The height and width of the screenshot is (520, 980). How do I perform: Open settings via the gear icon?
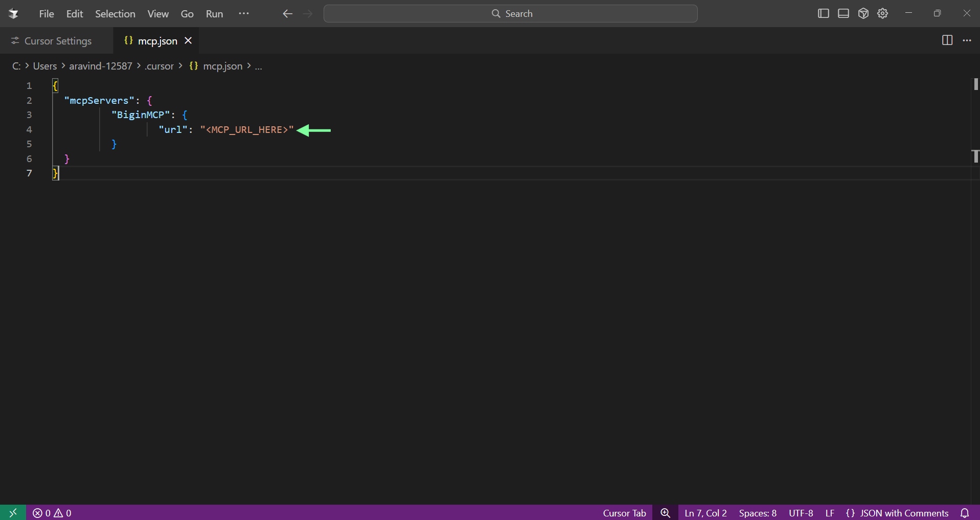point(883,14)
